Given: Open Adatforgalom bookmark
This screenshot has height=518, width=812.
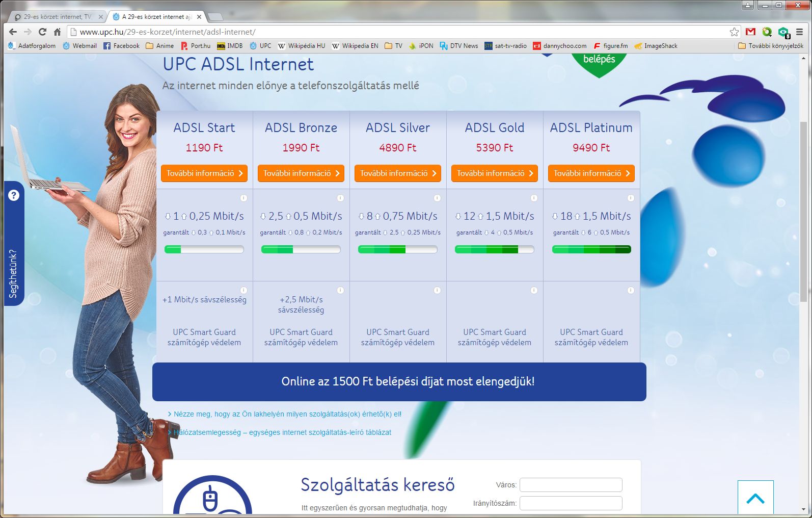Looking at the screenshot, I should pyautogui.click(x=32, y=46).
